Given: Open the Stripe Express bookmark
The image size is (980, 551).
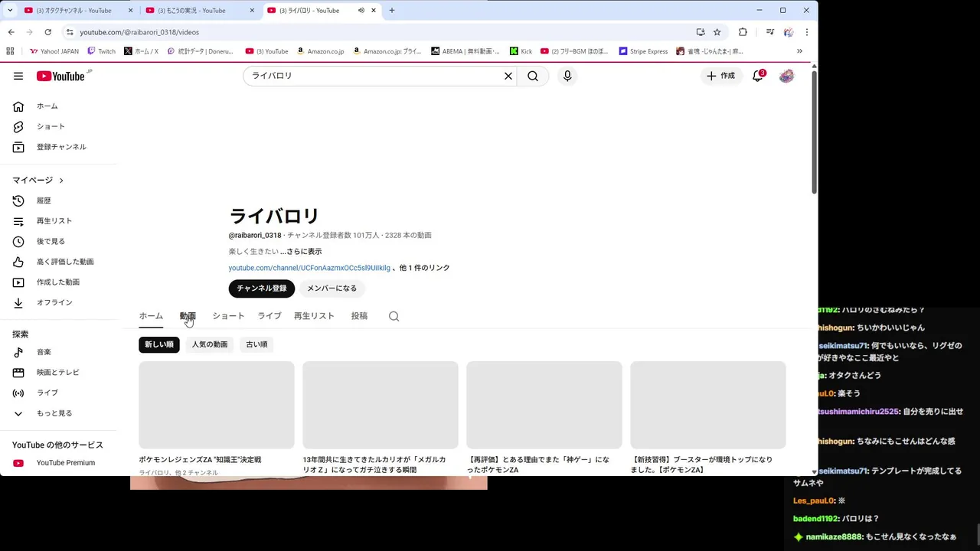Looking at the screenshot, I should pyautogui.click(x=643, y=51).
